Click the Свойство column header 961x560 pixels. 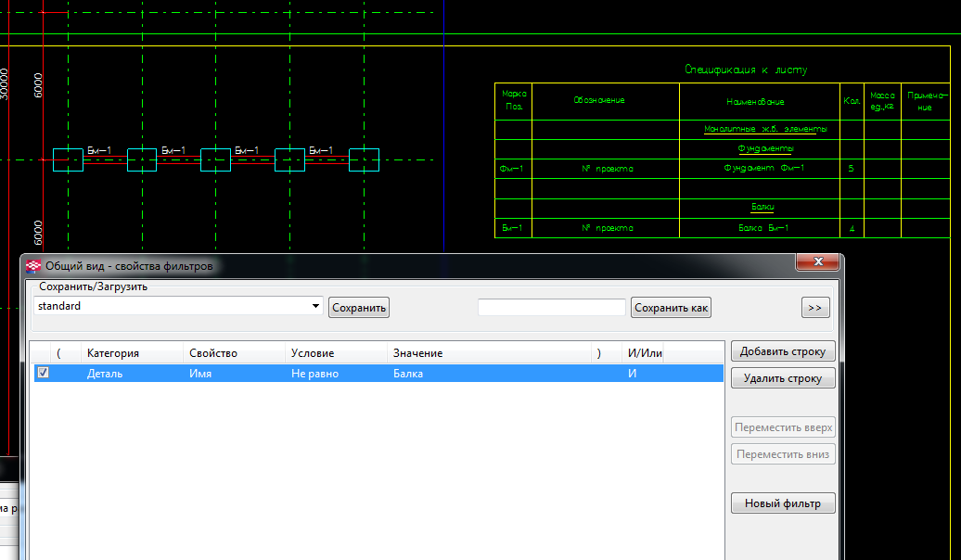[x=213, y=353]
